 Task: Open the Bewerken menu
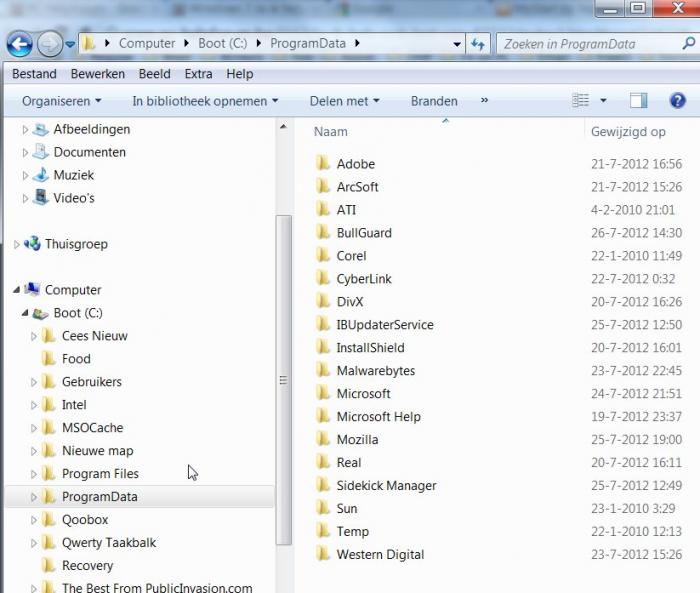[98, 74]
